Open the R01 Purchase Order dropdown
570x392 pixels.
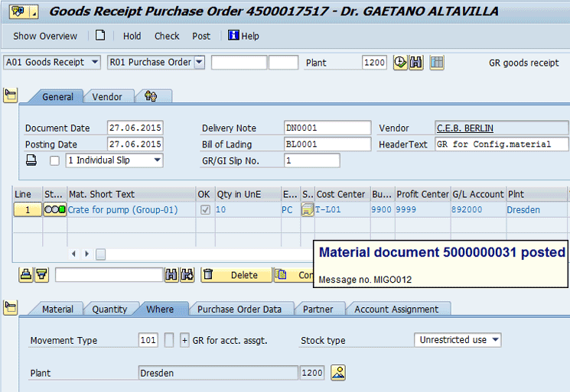point(199,63)
